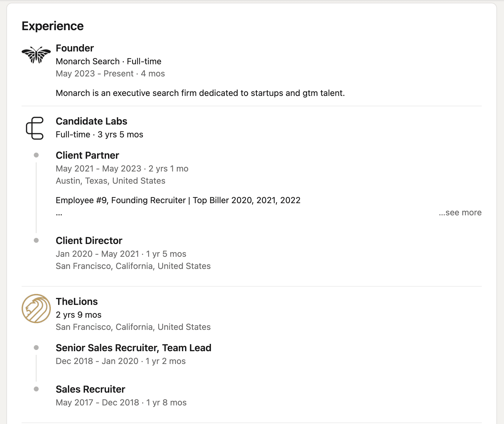Select the Client Partner role title
The height and width of the screenshot is (424, 504).
tap(87, 155)
